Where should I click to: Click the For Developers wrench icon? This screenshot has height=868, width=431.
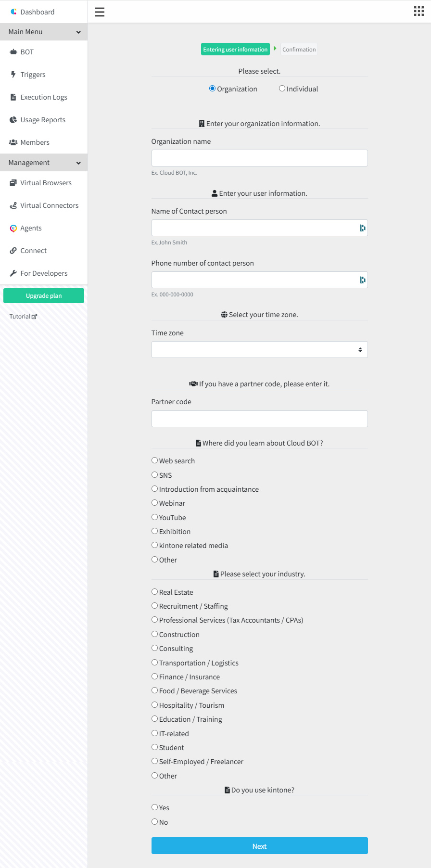(x=13, y=273)
